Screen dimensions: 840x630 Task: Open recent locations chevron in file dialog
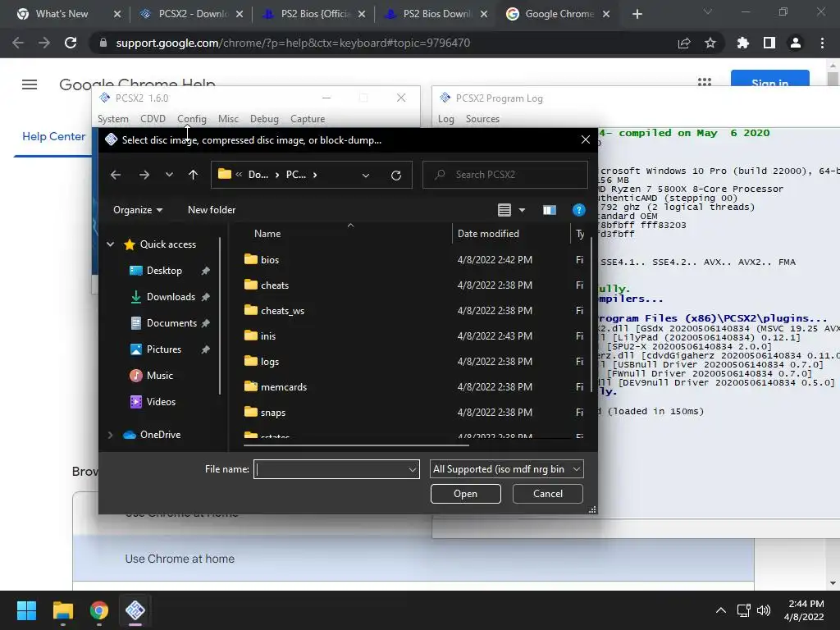tap(169, 175)
